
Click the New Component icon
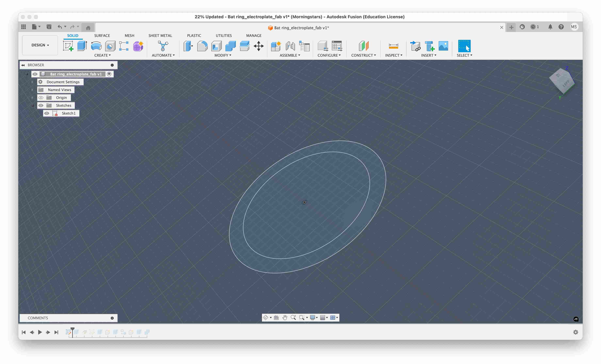tap(276, 46)
